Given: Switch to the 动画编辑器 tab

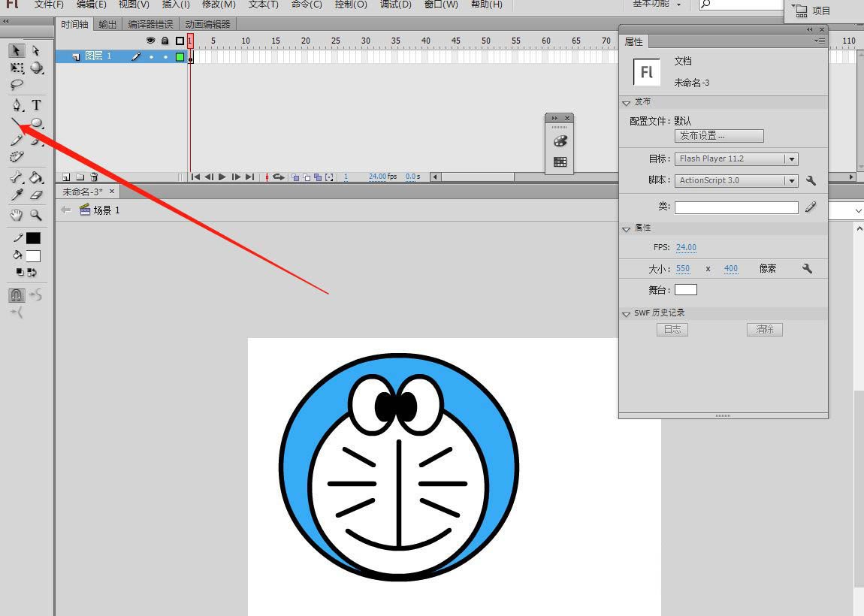Looking at the screenshot, I should [208, 24].
